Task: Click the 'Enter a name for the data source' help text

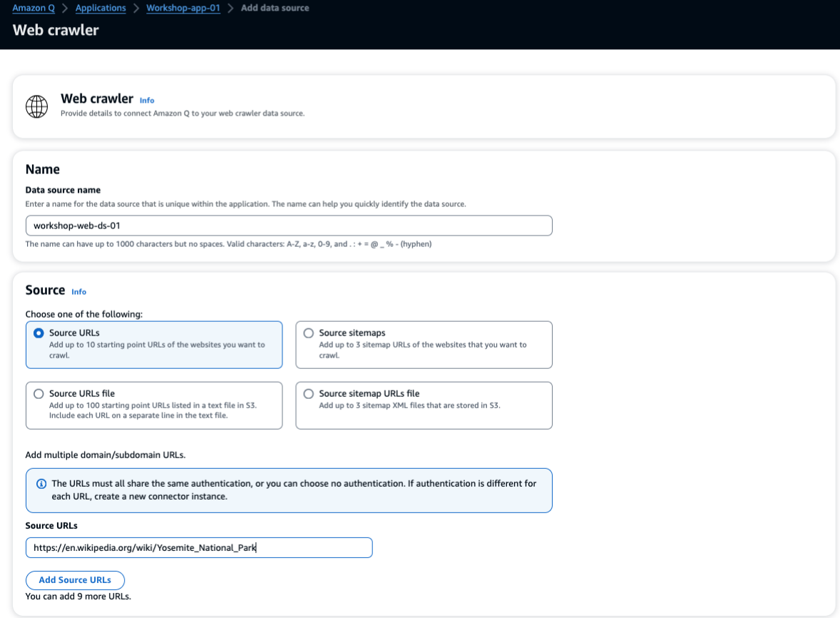Action: [x=245, y=203]
